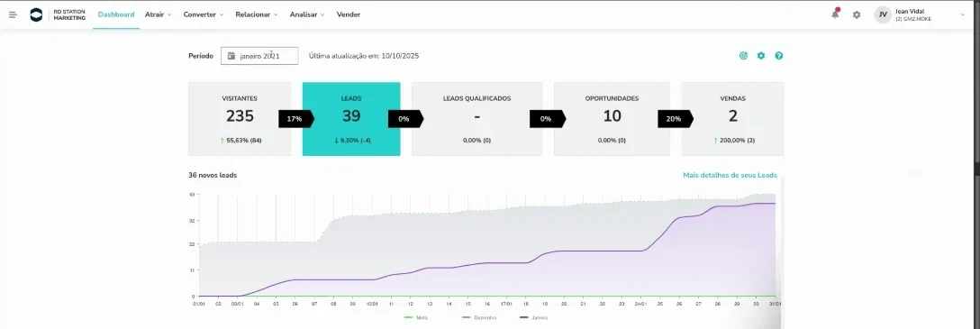Screen dimensions: 980x329
Task: Click the 55,63% (84) growth figure
Action: click(x=240, y=141)
